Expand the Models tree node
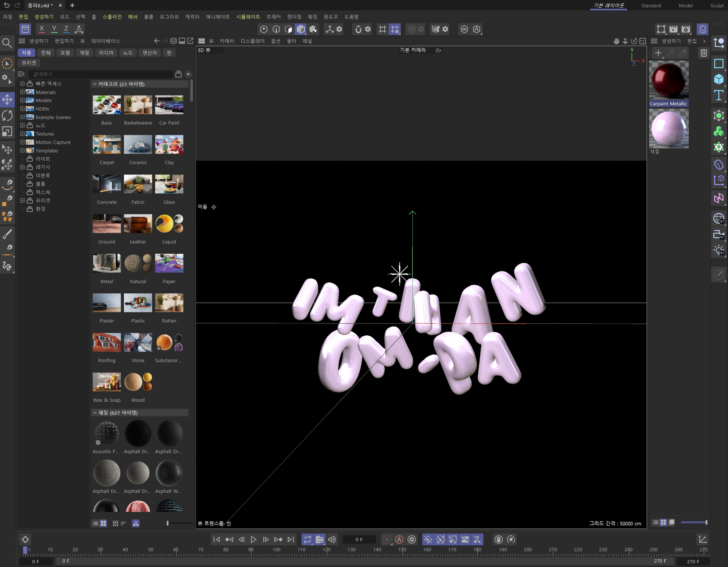Image resolution: width=728 pixels, height=567 pixels. point(22,100)
